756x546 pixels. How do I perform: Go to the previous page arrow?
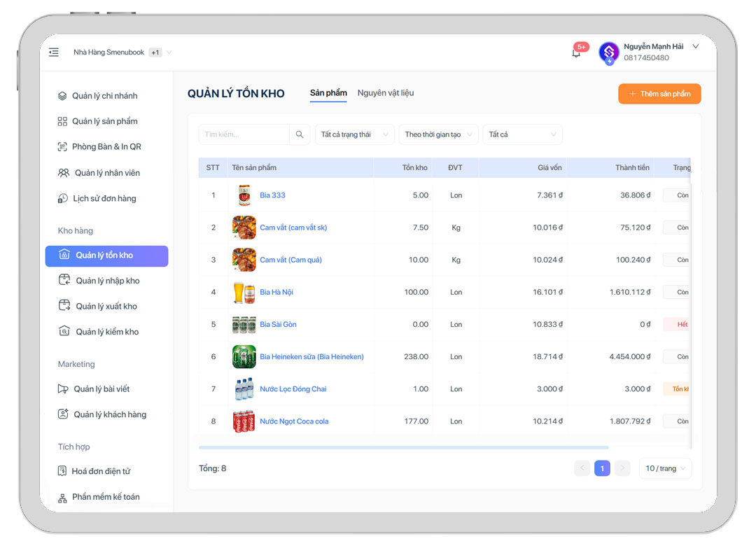coord(582,468)
